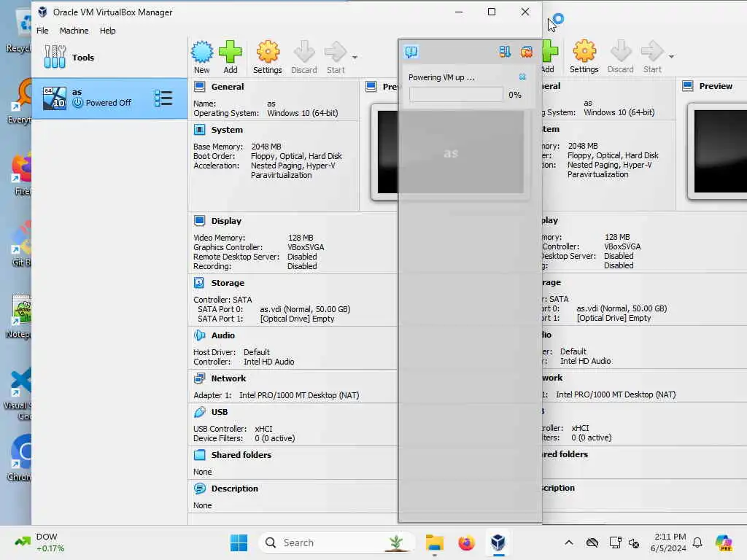Expand the Start dropdown arrow in left toolbar
This screenshot has width=747, height=560.
pos(355,58)
